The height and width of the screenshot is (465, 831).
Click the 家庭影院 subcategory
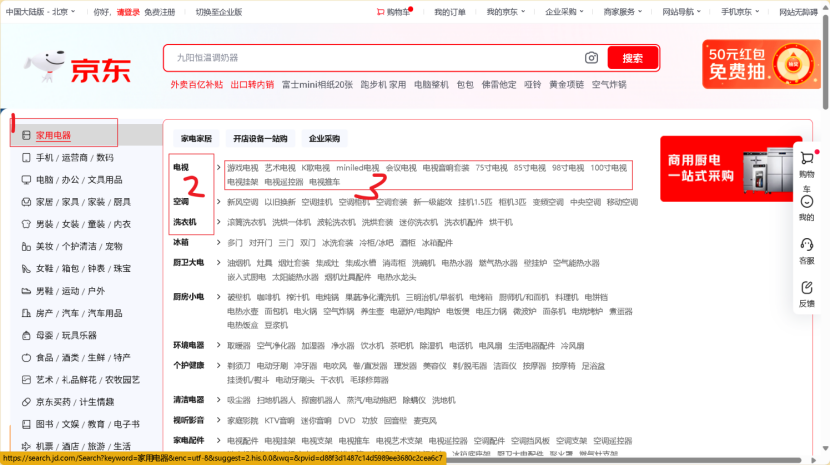[x=243, y=420]
